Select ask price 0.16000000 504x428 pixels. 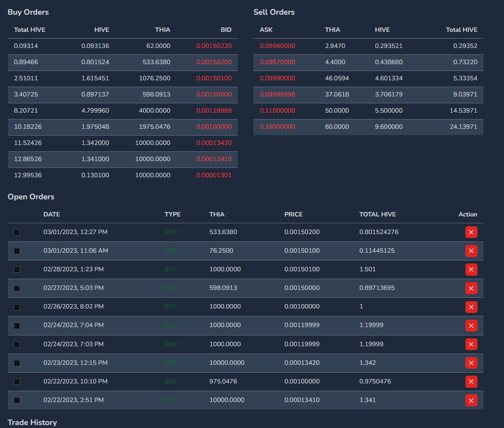(x=277, y=127)
